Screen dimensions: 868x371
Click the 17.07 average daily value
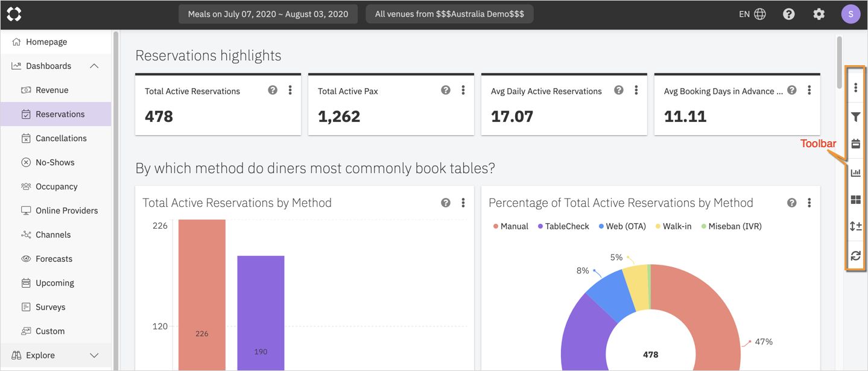[512, 116]
